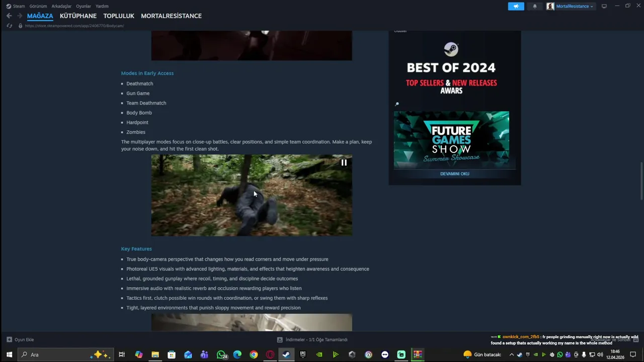Open Task View on the taskbar

[122, 354]
